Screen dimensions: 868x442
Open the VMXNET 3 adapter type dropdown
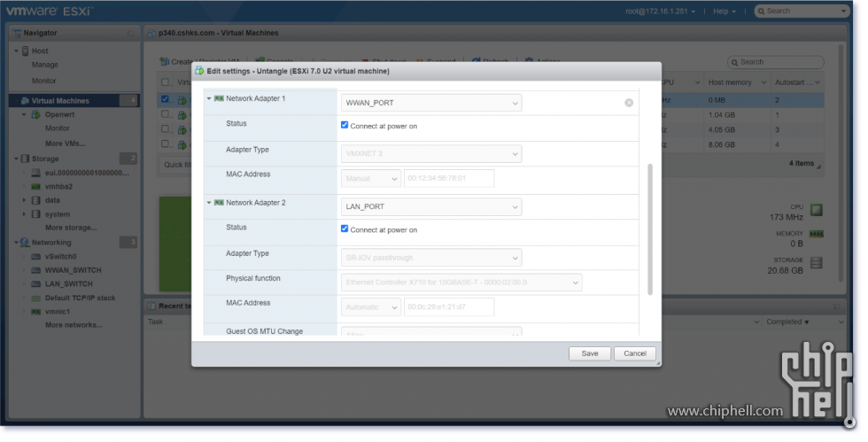coord(431,153)
